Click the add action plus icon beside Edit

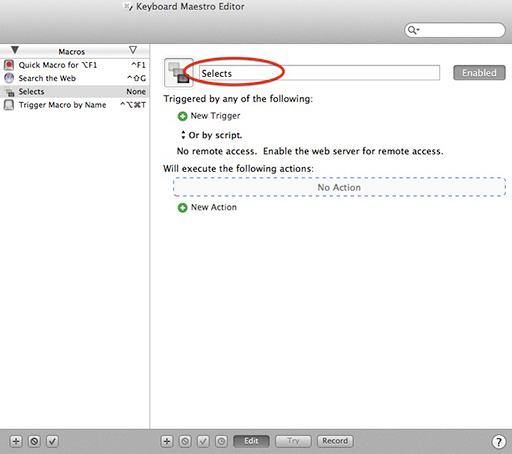pos(167,441)
